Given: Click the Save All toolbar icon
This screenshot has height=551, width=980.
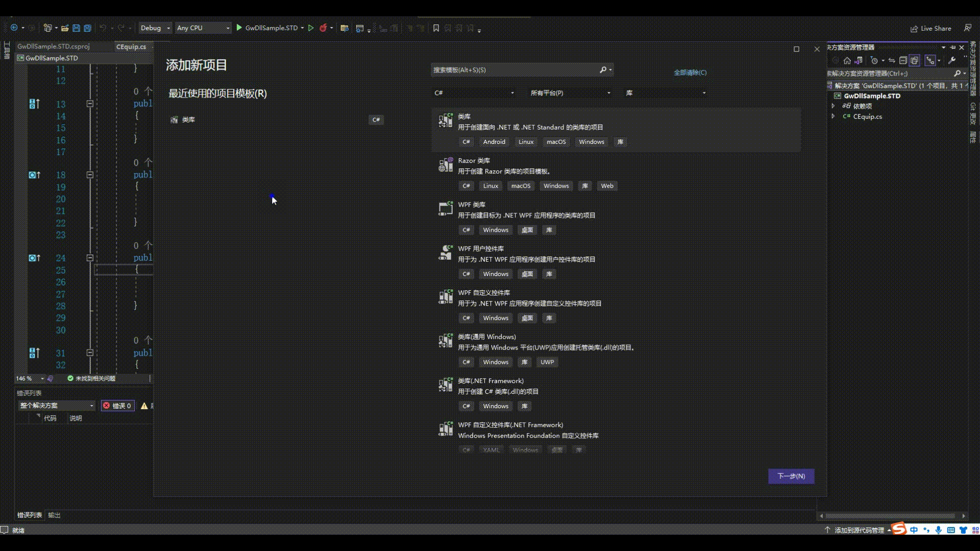Looking at the screenshot, I should (x=87, y=28).
